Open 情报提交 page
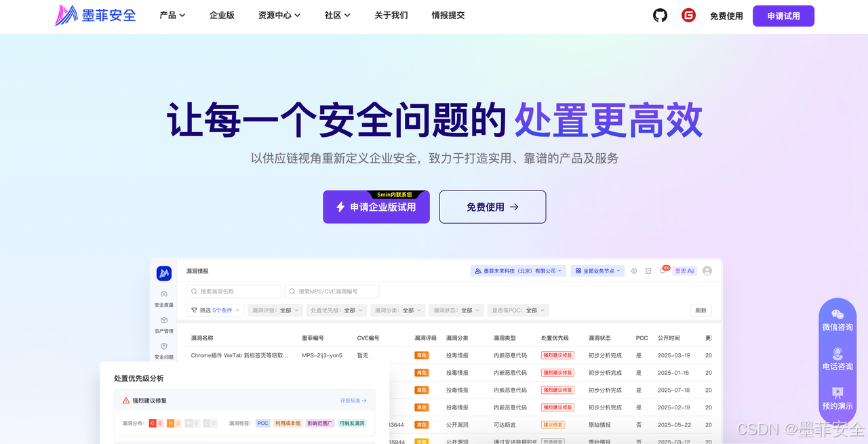This screenshot has width=868, height=444. coord(448,15)
